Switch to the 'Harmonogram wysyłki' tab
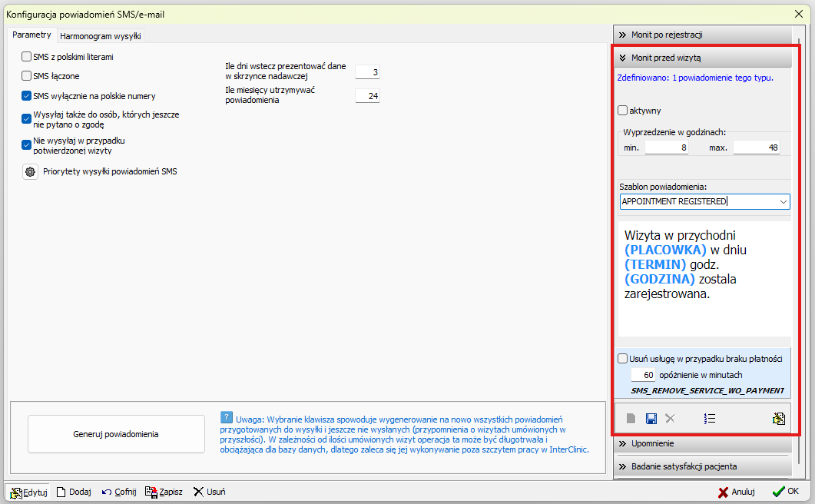The image size is (815, 504). [x=100, y=35]
